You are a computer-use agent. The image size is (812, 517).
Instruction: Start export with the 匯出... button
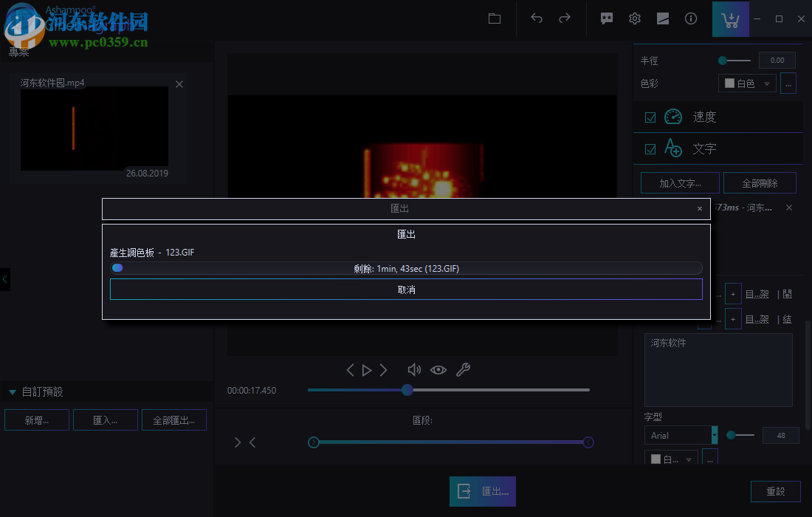click(483, 491)
